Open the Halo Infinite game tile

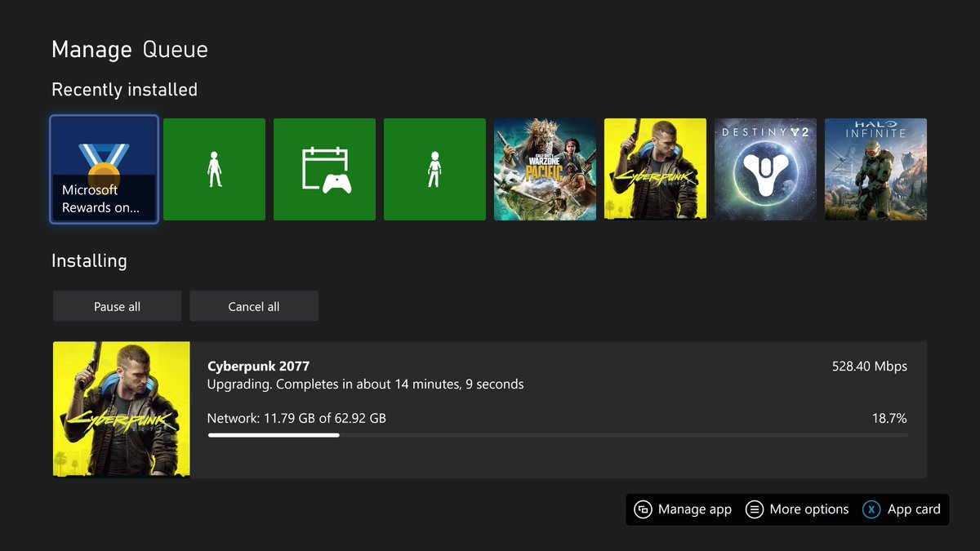click(x=875, y=169)
